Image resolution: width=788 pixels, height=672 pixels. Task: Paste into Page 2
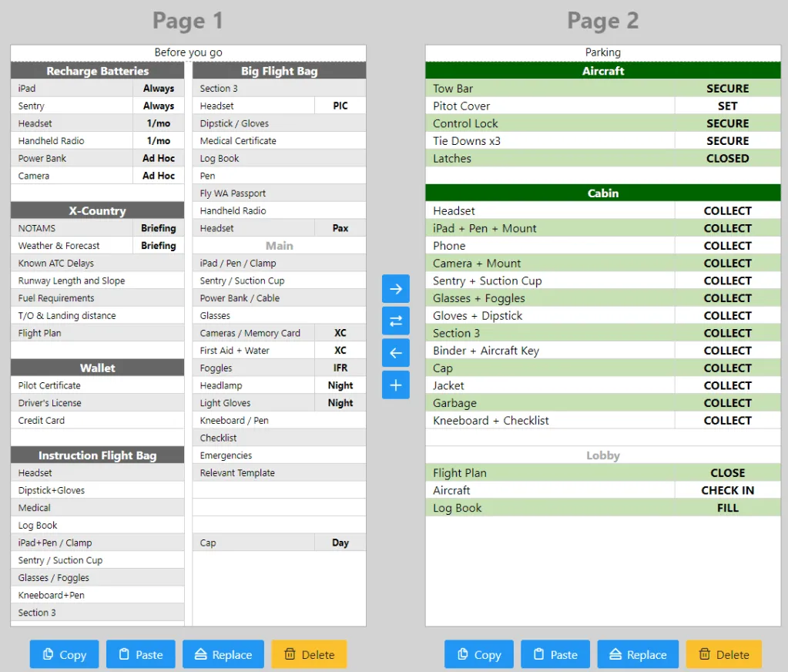[555, 654]
